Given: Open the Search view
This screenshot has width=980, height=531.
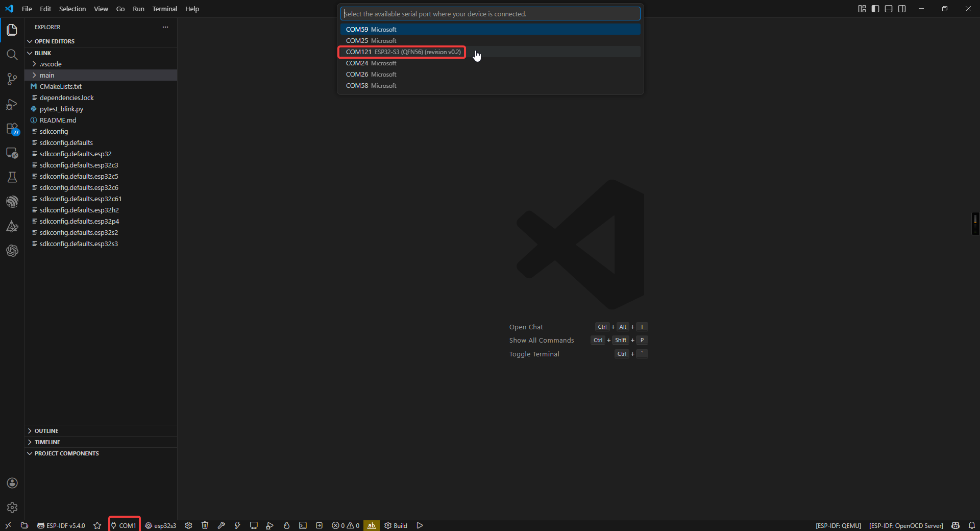Looking at the screenshot, I should [12, 55].
